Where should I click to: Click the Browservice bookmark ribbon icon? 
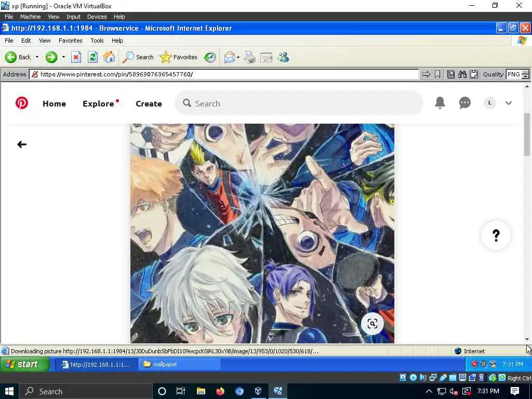[x=437, y=74]
